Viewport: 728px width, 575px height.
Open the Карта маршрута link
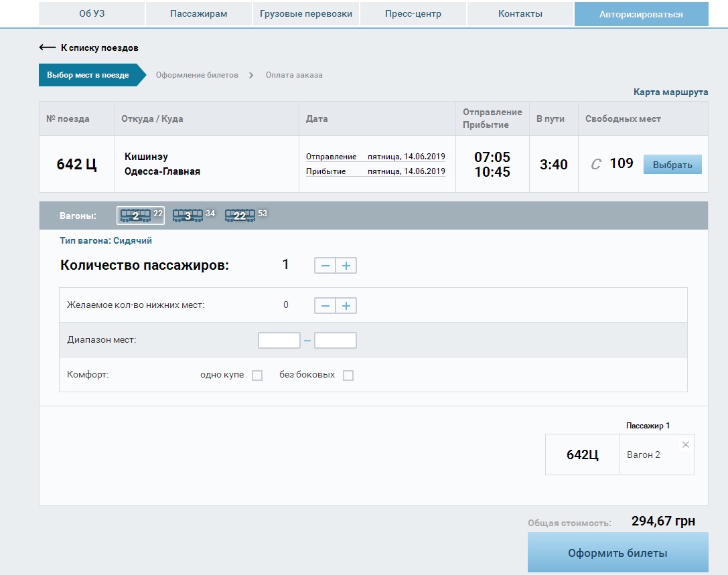tap(670, 92)
